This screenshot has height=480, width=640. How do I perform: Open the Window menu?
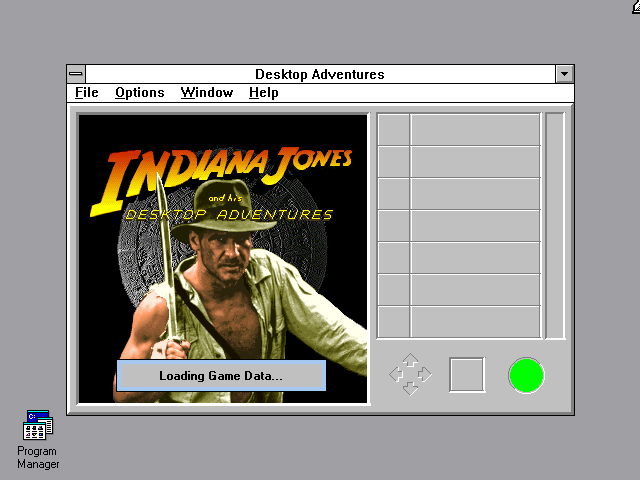[x=206, y=93]
